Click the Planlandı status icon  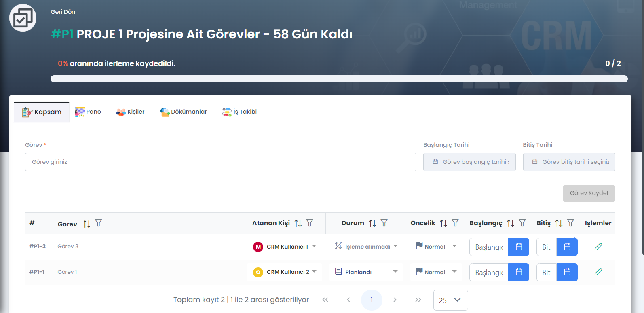tap(338, 271)
